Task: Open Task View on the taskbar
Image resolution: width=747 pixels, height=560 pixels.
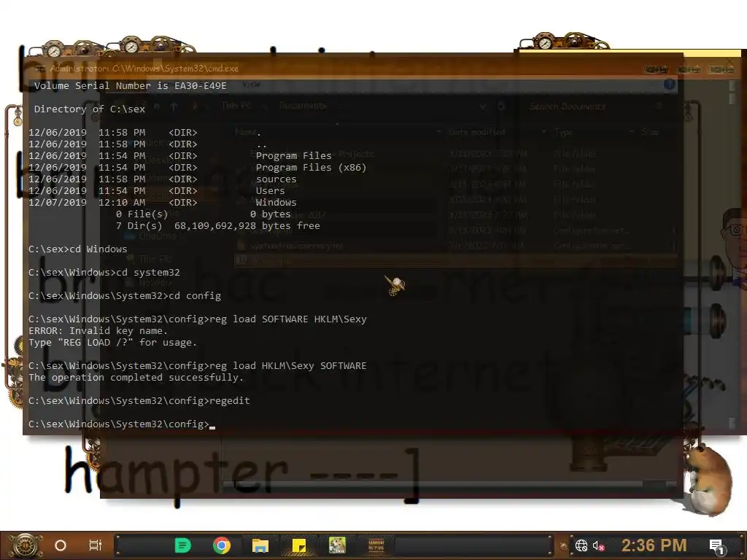Action: coord(96,545)
